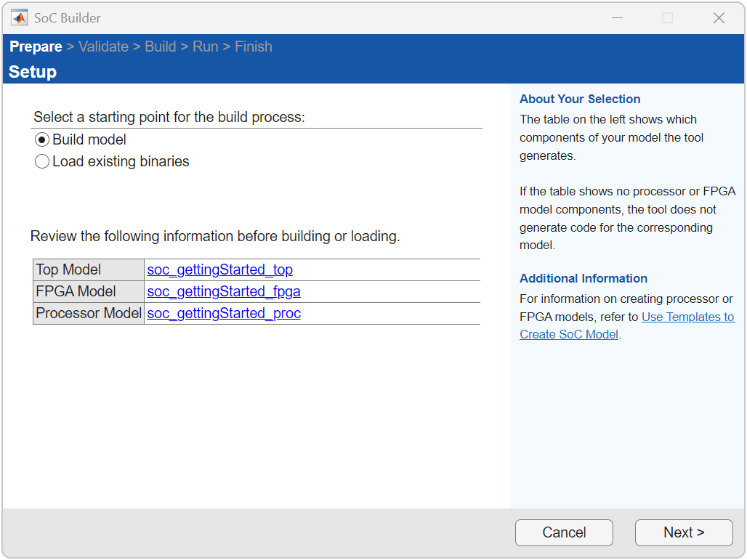Viewport: 747px width, 560px height.
Task: Open the soc_gettingStarted_proc model link
Action: 223,314
